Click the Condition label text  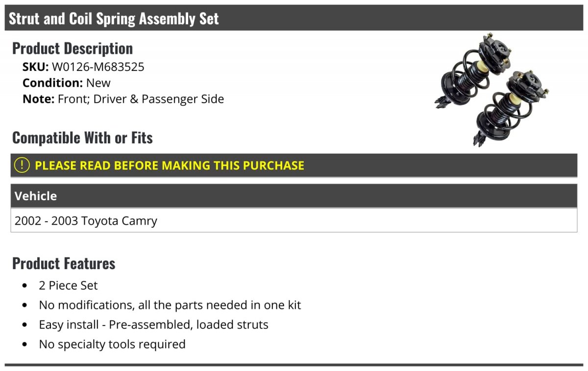pyautogui.click(x=53, y=83)
